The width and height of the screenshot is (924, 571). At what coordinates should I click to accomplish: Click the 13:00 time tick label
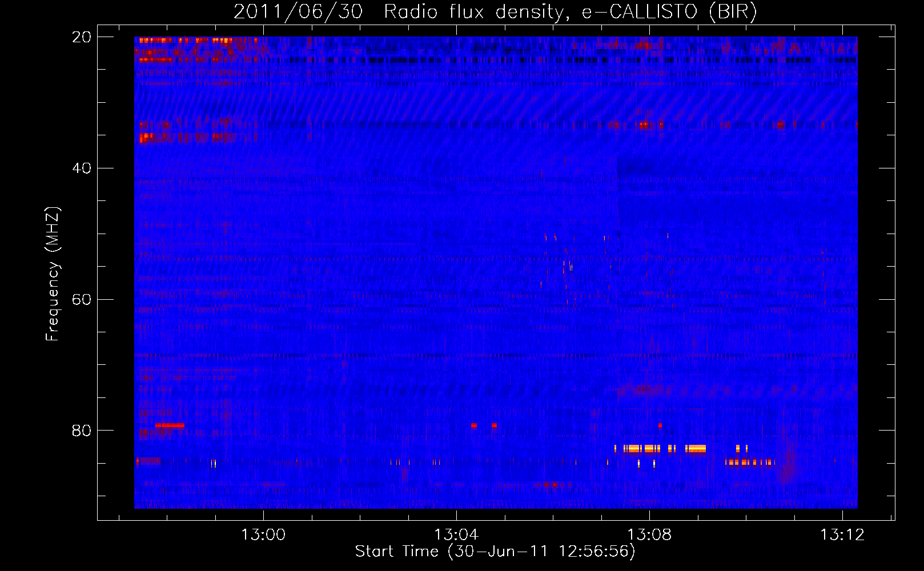pos(263,535)
